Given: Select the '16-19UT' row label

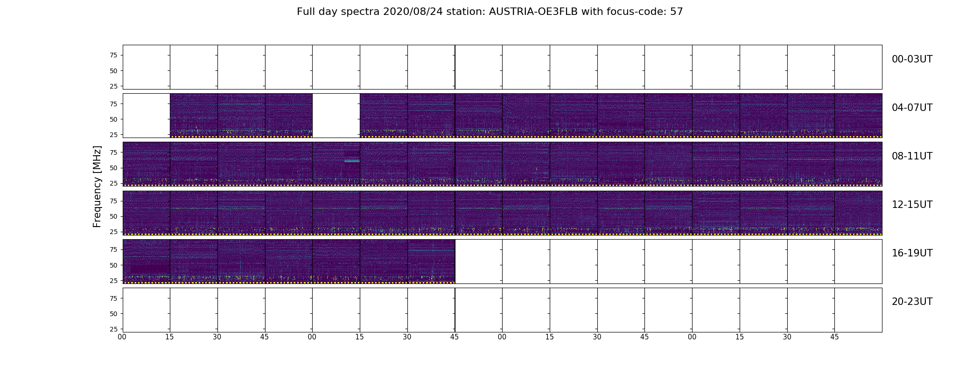Looking at the screenshot, I should [x=912, y=253].
